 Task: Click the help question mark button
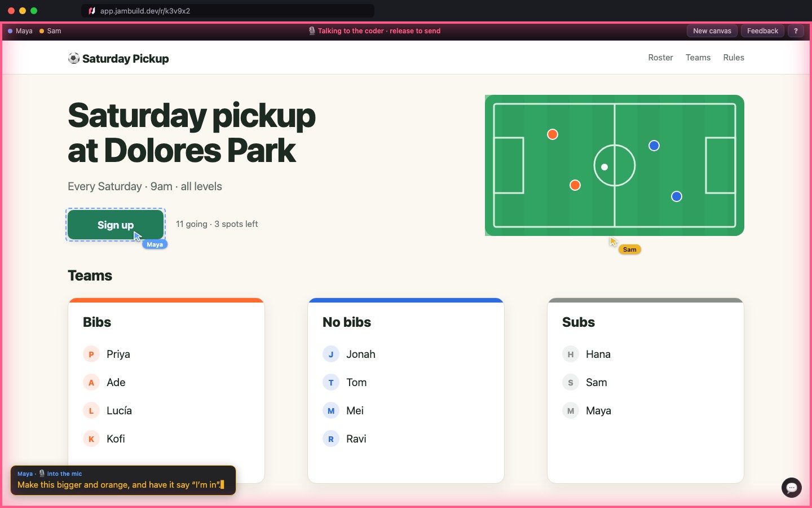pos(796,31)
